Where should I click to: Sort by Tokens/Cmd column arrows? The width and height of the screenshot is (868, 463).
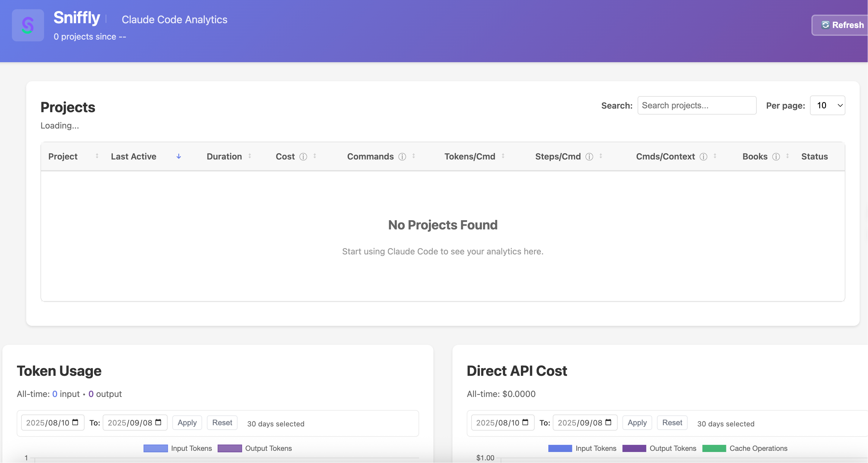click(503, 156)
